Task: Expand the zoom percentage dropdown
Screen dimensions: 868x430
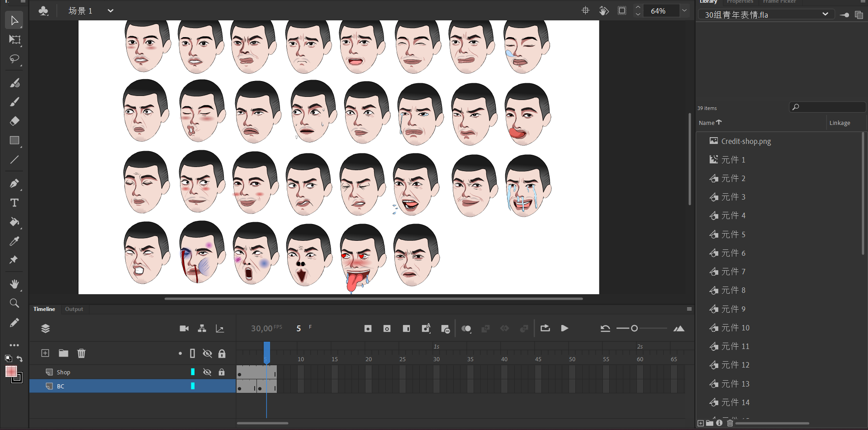Action: (684, 11)
